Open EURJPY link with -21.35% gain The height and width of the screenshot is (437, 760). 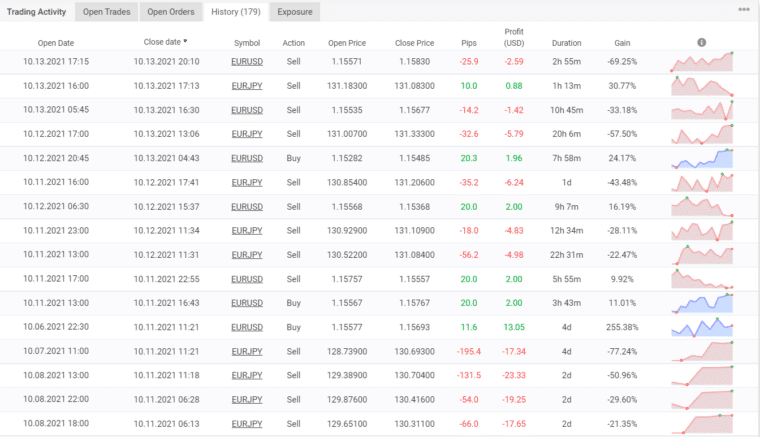point(247,423)
